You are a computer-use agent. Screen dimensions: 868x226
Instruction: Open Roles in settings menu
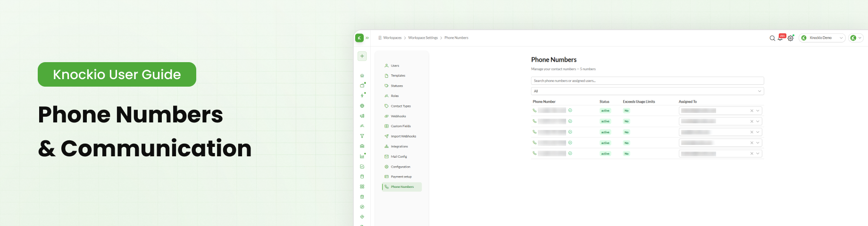(402, 96)
